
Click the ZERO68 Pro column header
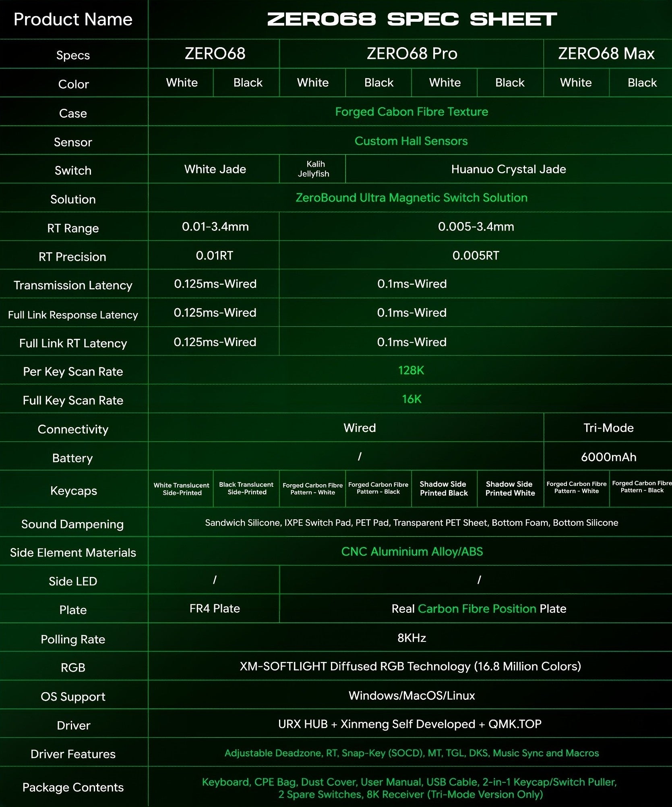(x=411, y=54)
